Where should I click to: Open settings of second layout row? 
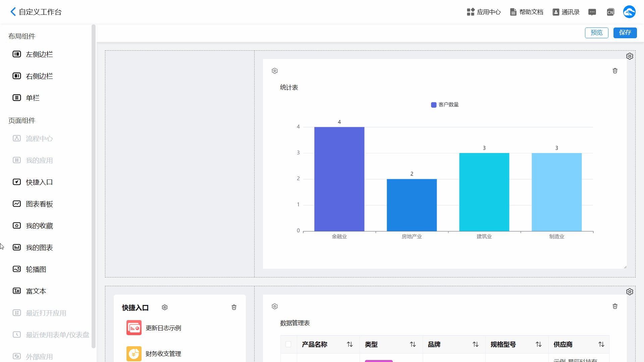(630, 292)
